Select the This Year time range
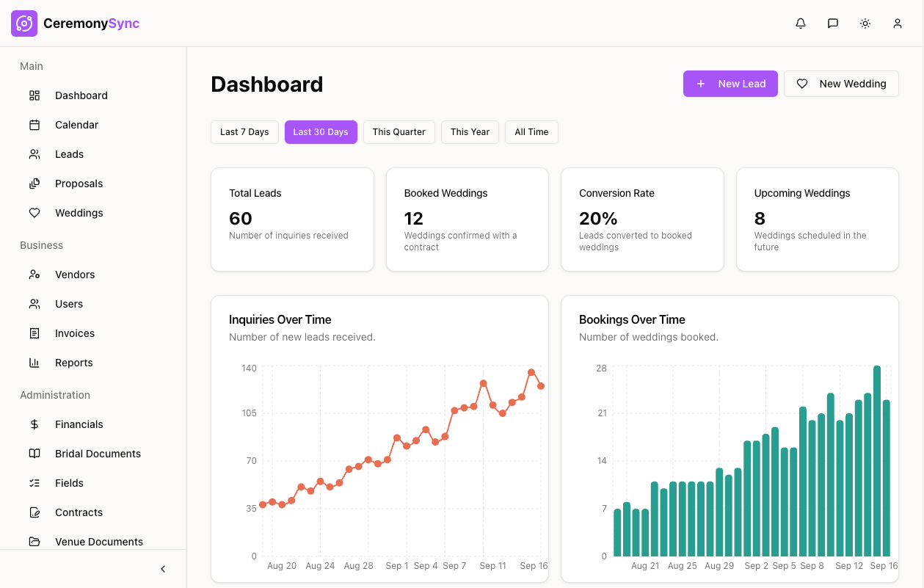The image size is (924, 588). (470, 132)
